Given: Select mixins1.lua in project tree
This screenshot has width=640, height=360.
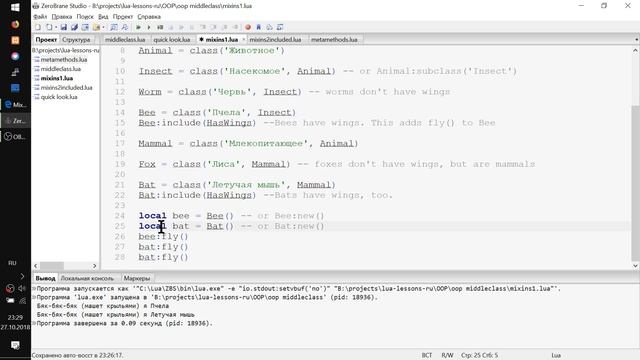Looking at the screenshot, I should point(57,78).
